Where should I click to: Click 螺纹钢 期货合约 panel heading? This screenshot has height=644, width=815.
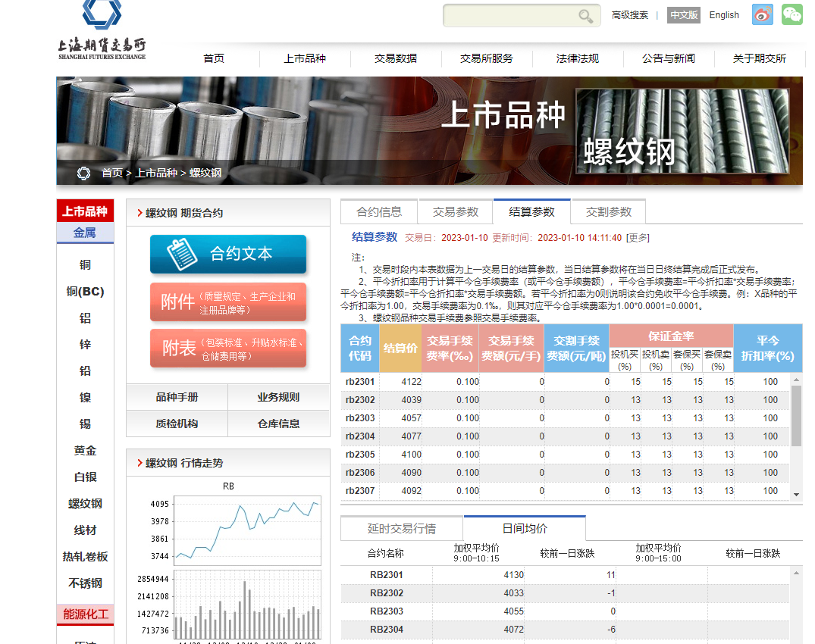184,213
